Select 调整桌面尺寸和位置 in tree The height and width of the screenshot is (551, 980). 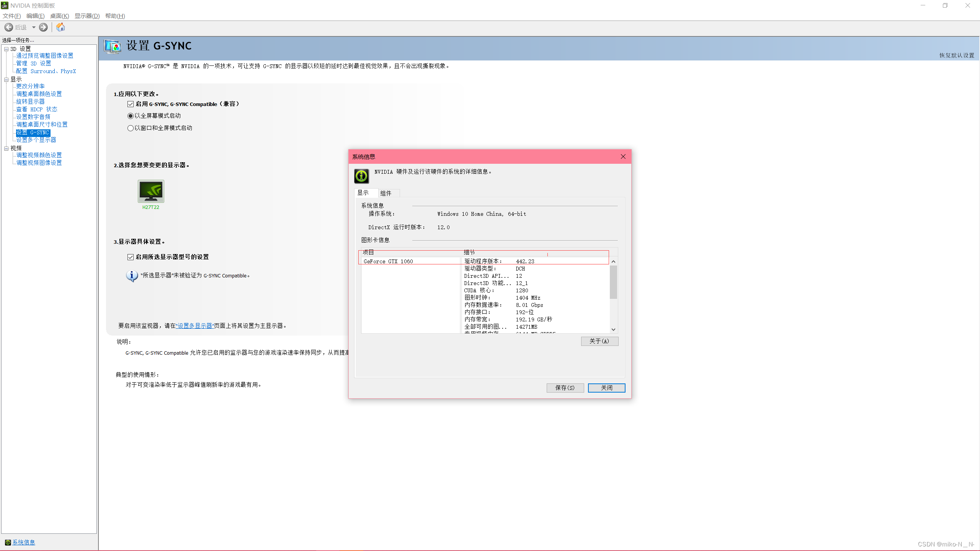tap(42, 125)
